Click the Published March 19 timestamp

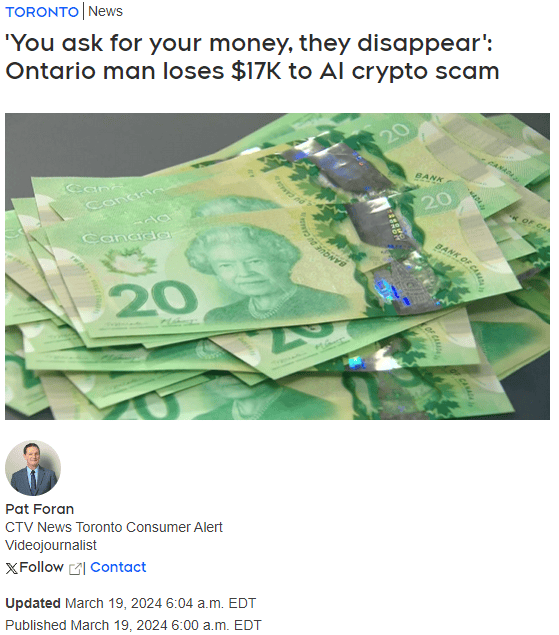(x=133, y=625)
